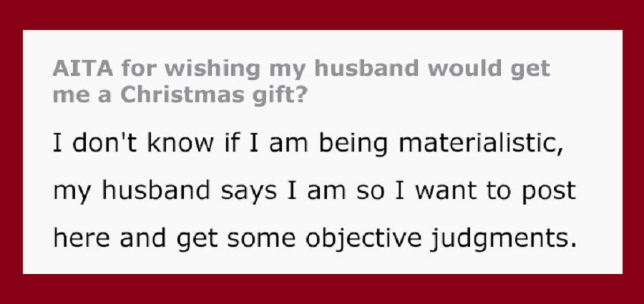Click the word "don't" in the first body line
Screen dimensions: 644x304
[104, 142]
